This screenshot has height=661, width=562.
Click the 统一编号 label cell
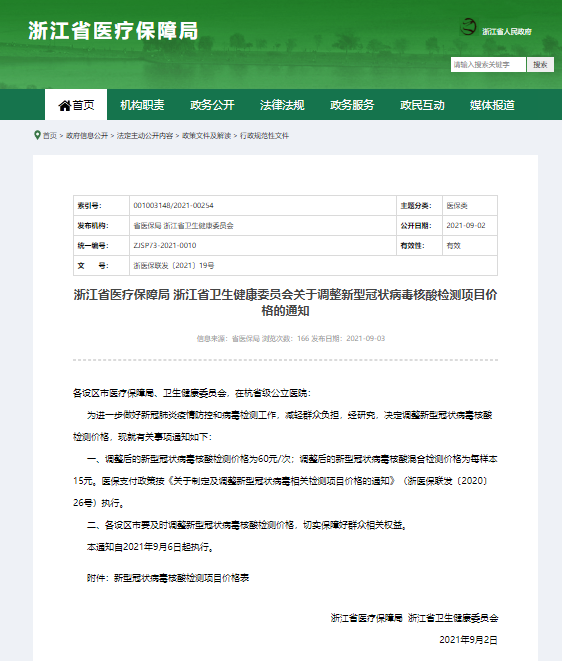(101, 245)
